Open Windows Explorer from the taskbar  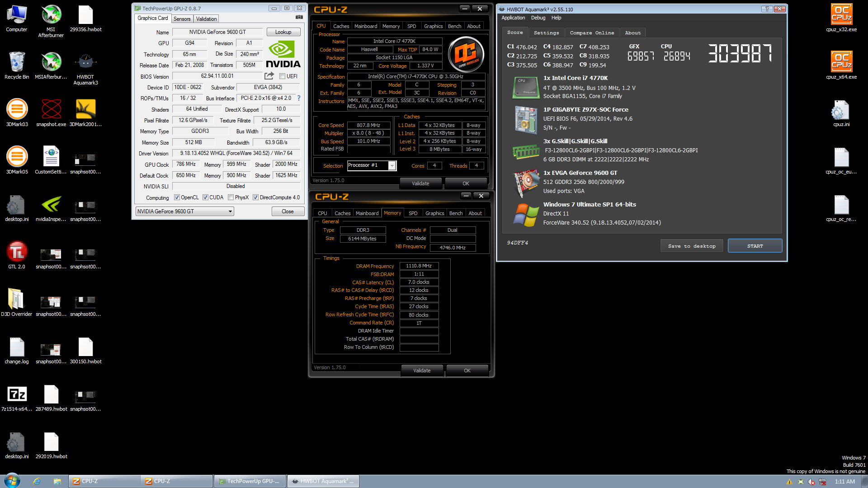click(x=57, y=481)
